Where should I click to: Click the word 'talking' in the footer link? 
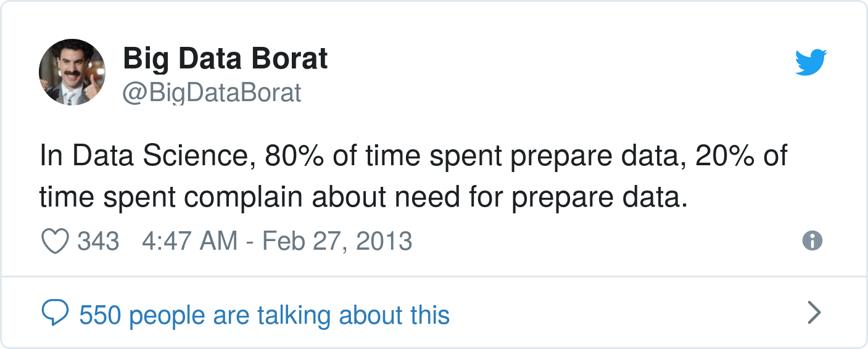293,315
